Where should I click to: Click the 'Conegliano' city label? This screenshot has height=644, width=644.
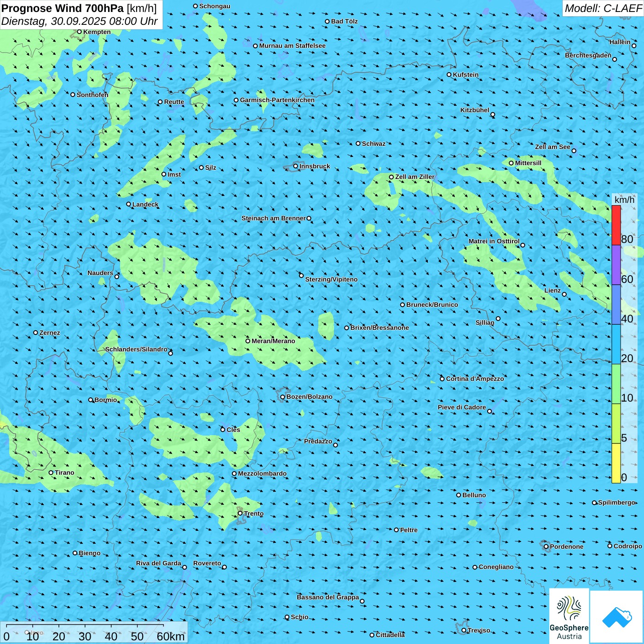click(x=496, y=567)
